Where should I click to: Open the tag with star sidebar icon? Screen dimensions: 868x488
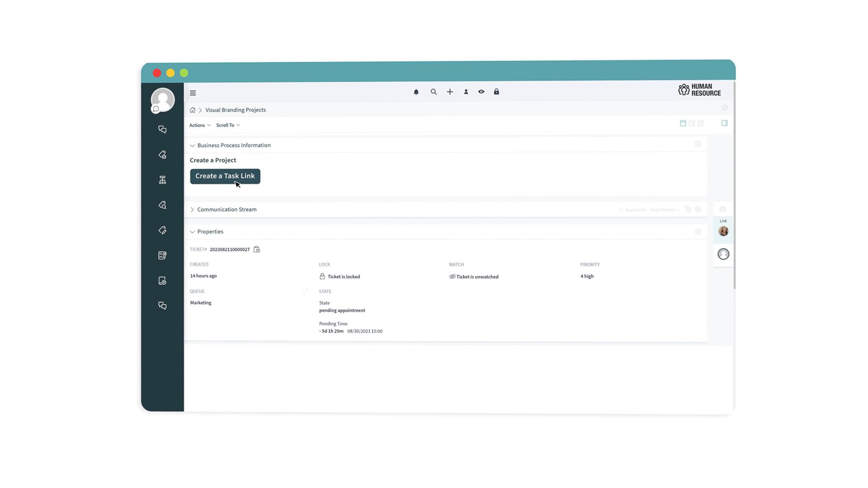pos(162,155)
